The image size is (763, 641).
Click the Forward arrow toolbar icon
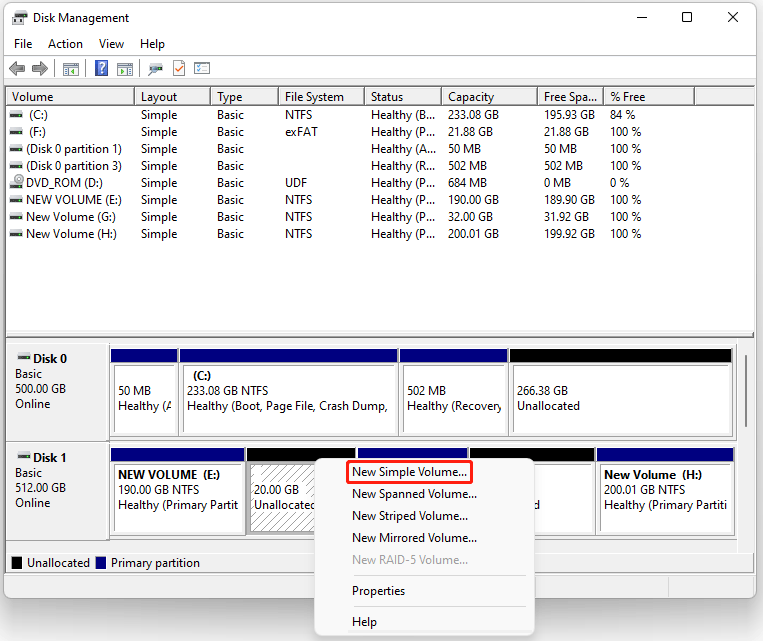(x=40, y=69)
